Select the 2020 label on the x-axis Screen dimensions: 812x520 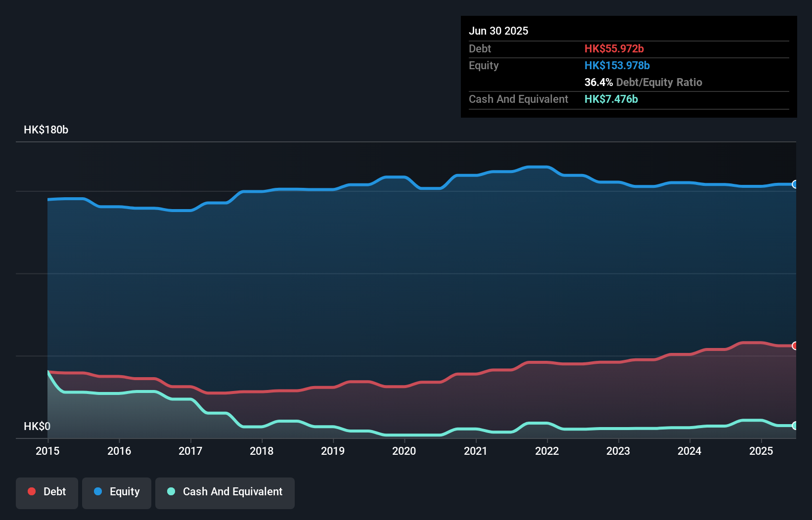click(x=404, y=451)
